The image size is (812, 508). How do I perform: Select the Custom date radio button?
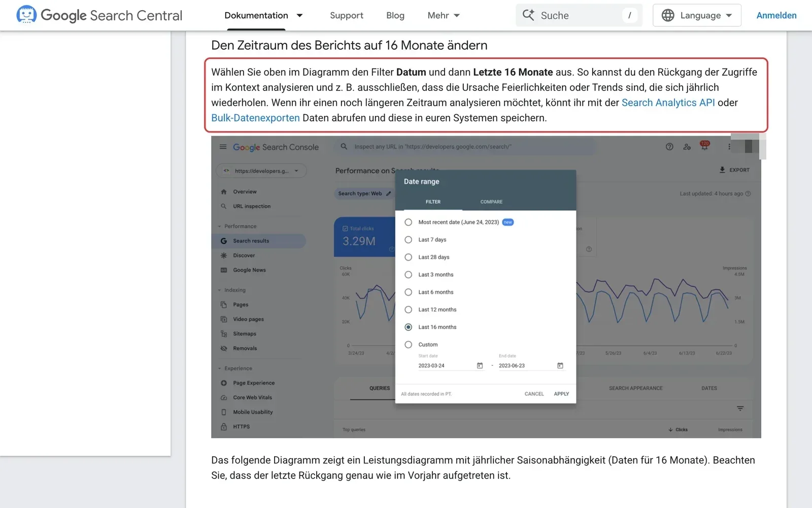[x=409, y=345]
